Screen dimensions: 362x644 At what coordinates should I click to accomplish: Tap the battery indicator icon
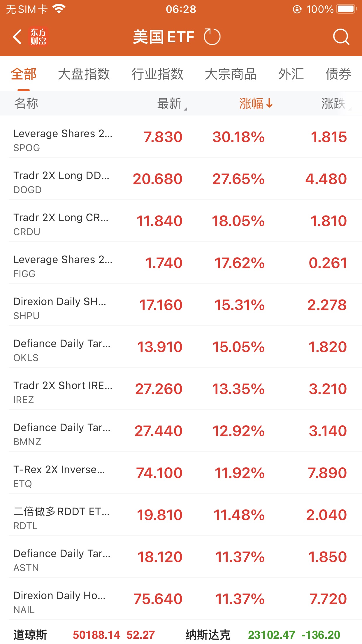pyautogui.click(x=346, y=9)
